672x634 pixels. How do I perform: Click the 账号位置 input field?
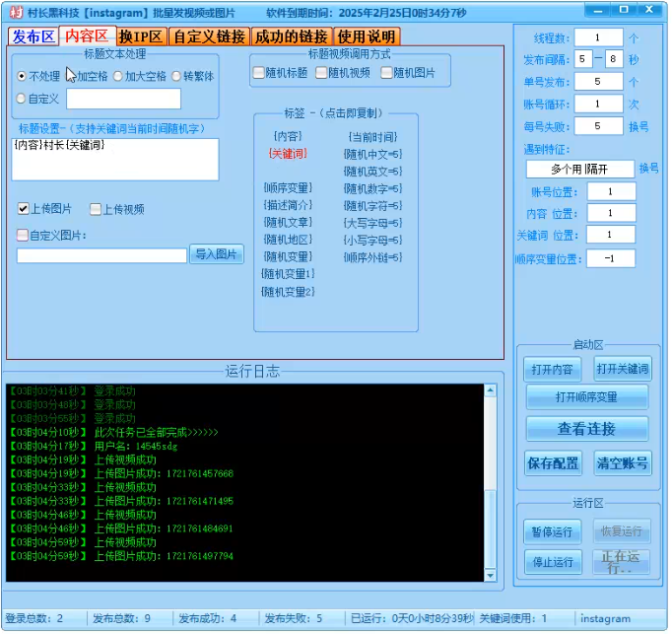611,191
